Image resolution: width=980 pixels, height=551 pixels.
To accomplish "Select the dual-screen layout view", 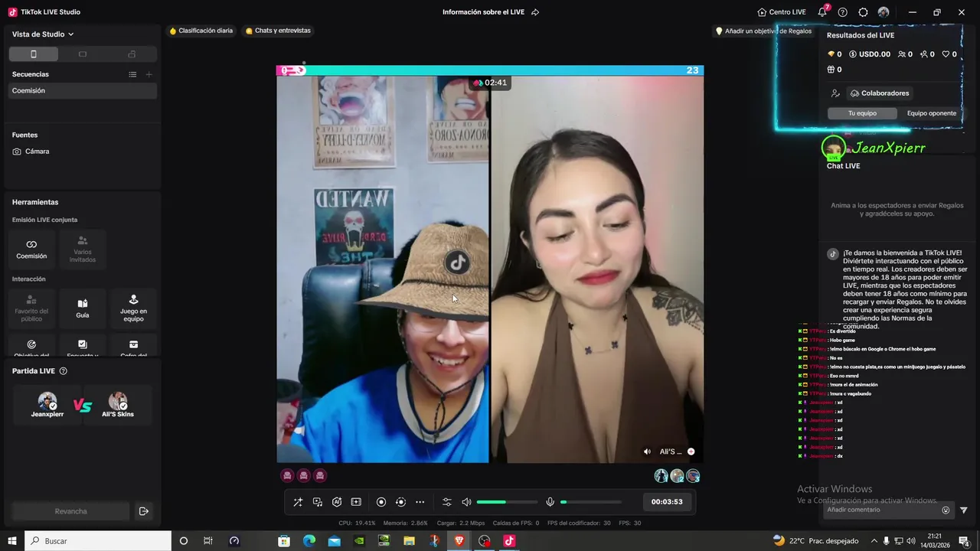I will click(132, 54).
